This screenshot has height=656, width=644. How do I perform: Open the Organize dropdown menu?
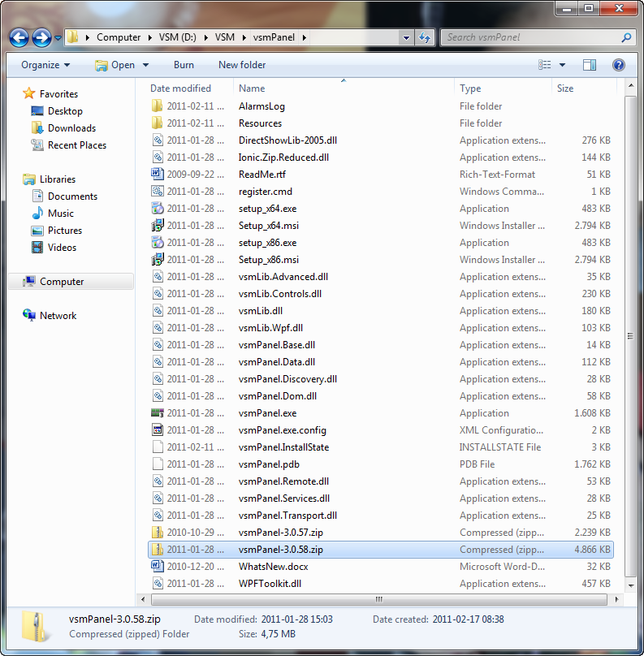pyautogui.click(x=45, y=65)
